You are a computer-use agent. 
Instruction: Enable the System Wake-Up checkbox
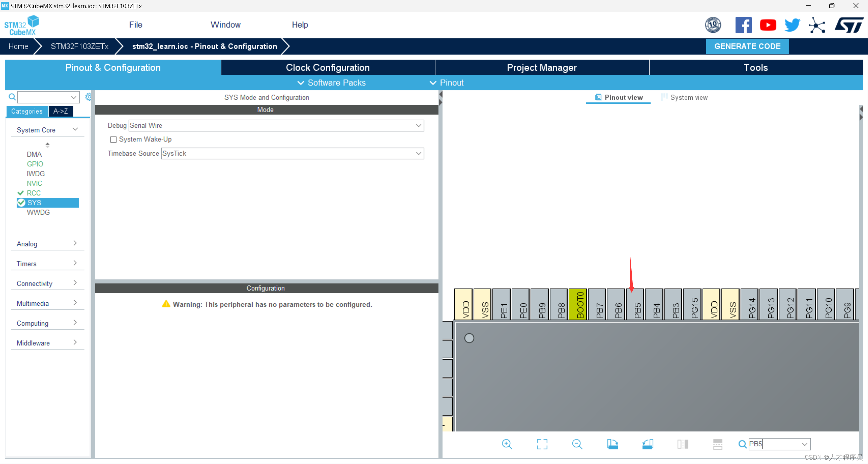coord(114,139)
